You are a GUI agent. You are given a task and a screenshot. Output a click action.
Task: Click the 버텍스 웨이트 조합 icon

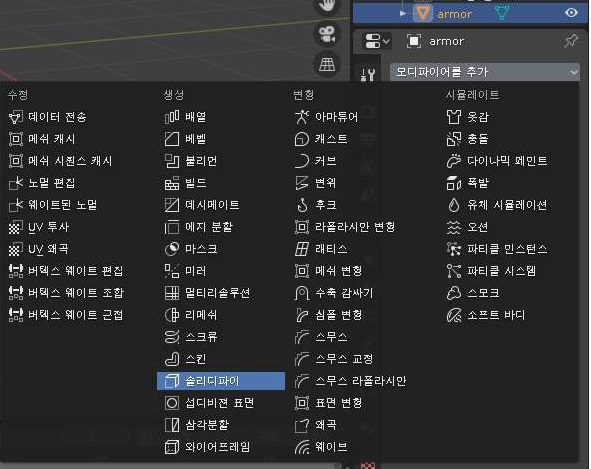15,293
